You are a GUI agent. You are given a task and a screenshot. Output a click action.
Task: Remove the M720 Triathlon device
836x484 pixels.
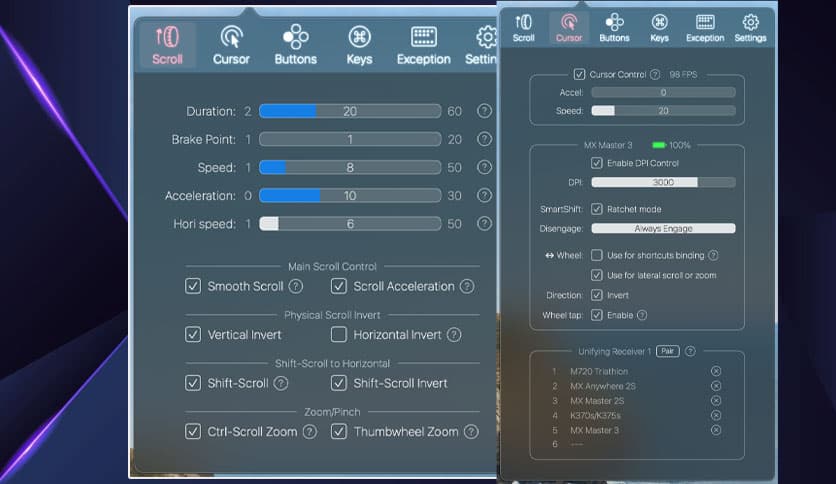[716, 371]
